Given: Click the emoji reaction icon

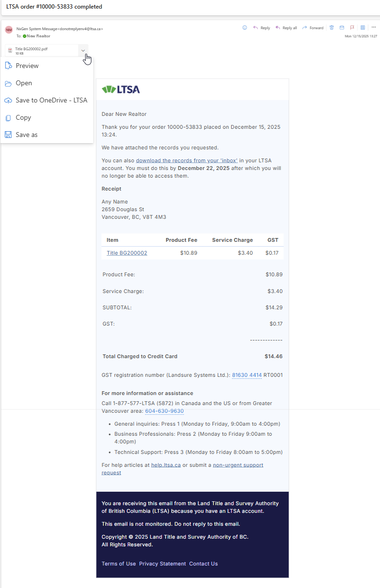Looking at the screenshot, I should tap(245, 28).
